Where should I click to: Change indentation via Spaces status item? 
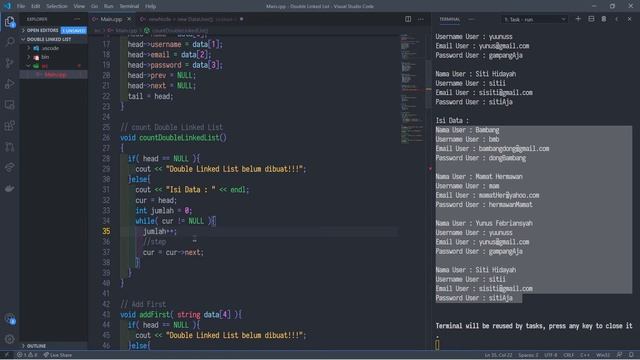click(x=528, y=355)
